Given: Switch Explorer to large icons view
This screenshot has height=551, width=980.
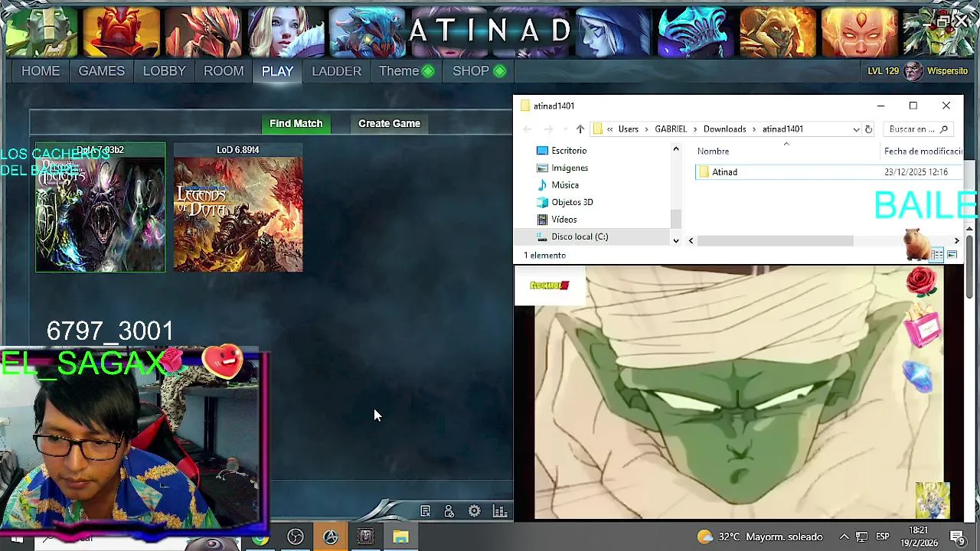Looking at the screenshot, I should 952,255.
